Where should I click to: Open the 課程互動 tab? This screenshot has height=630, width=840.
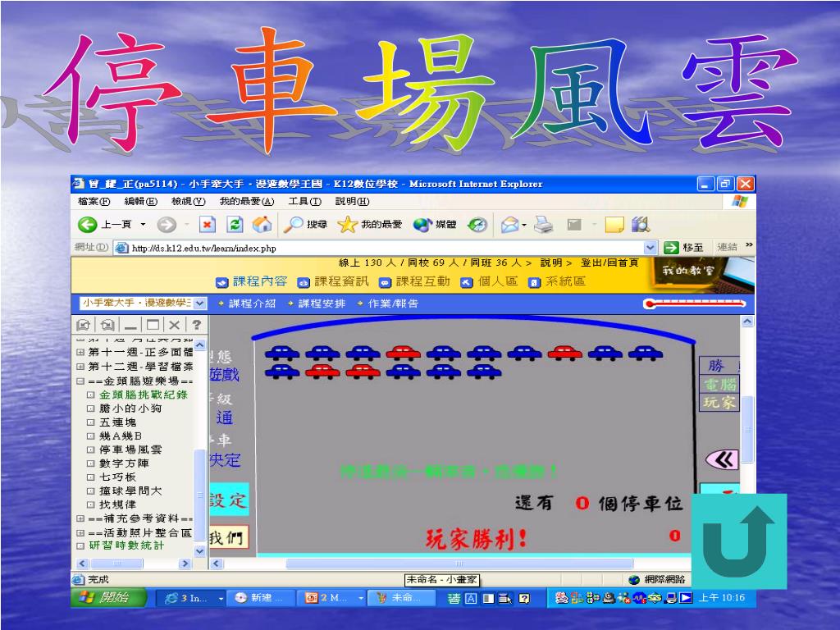click(414, 281)
